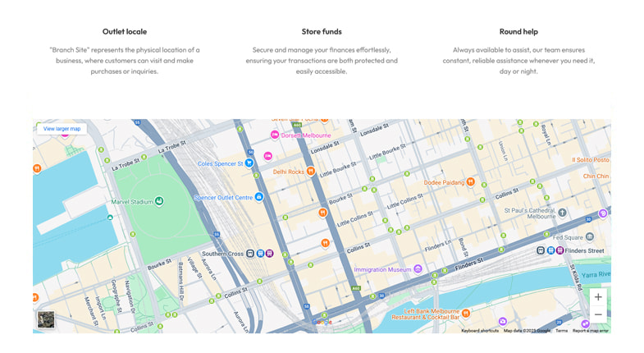Click the Flinders Street station tram icon
The width and height of the screenshot is (644, 353).
click(550, 250)
